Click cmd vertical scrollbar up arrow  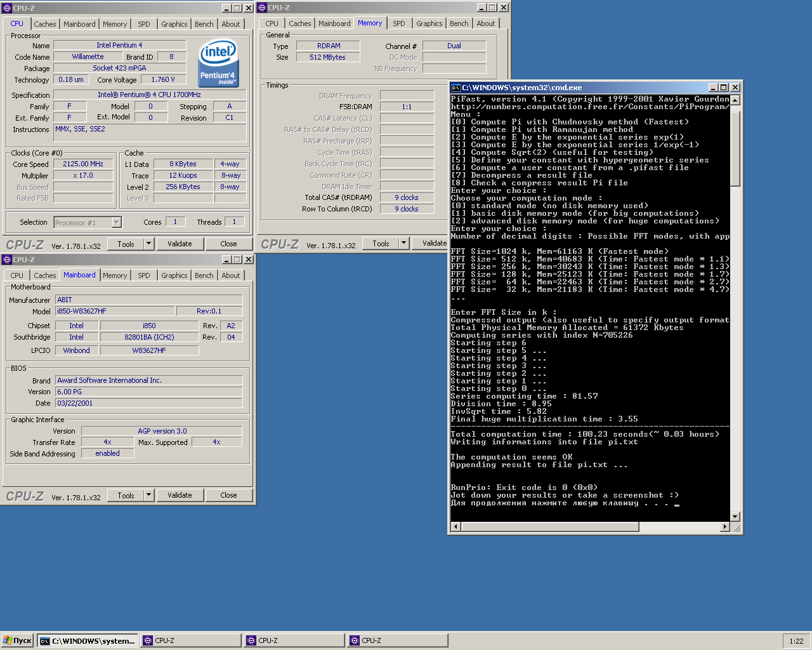pos(735,100)
